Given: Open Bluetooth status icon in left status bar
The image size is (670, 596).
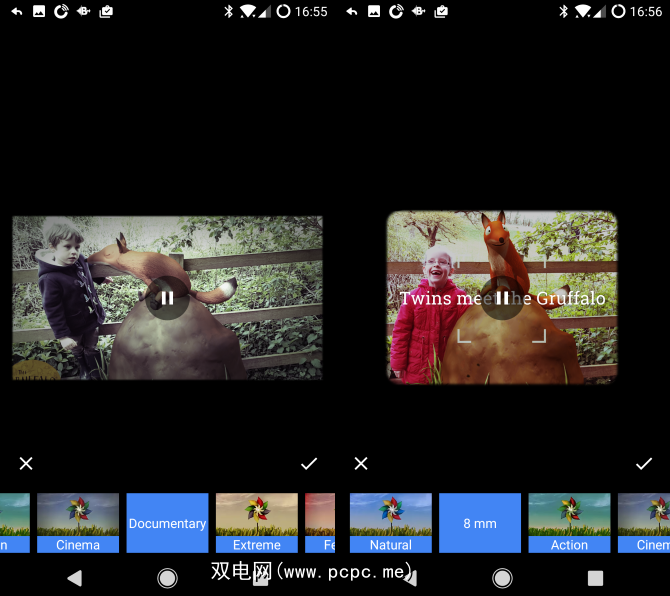Looking at the screenshot, I should tap(229, 12).
